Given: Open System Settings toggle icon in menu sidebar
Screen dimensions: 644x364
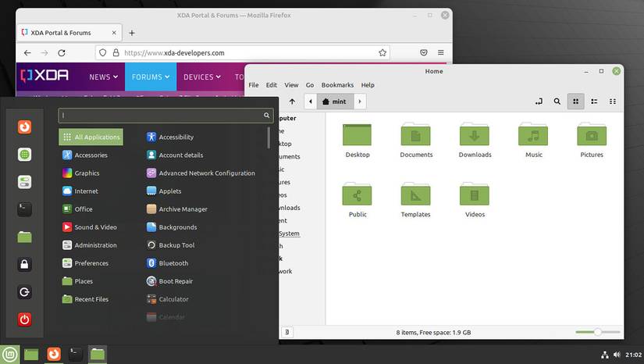Looking at the screenshot, I should pos(25,182).
